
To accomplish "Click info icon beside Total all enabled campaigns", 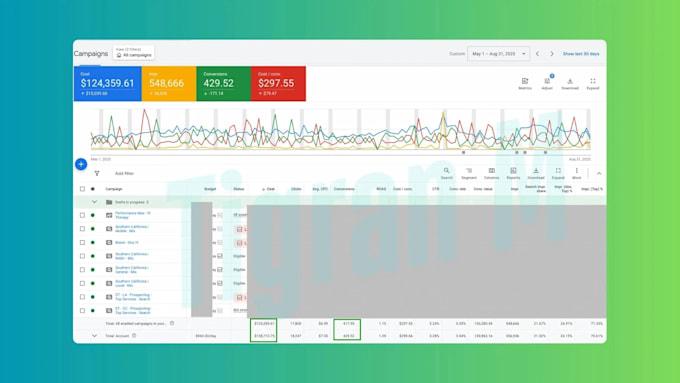I will (172, 323).
